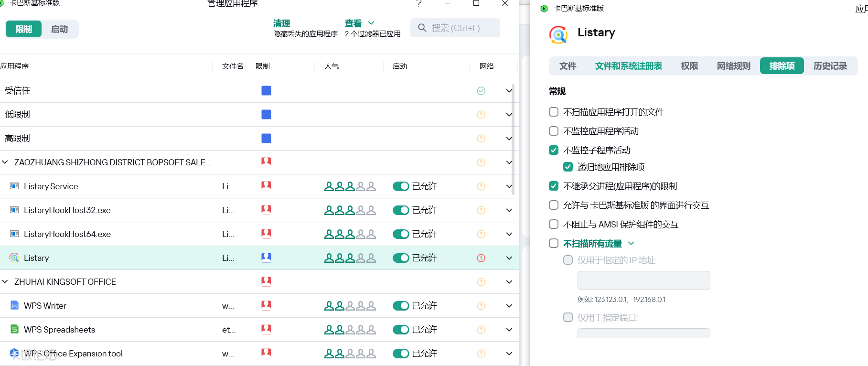Click the popularity rating in WPS Spreadsheets row
The width and height of the screenshot is (868, 366).
pos(350,330)
